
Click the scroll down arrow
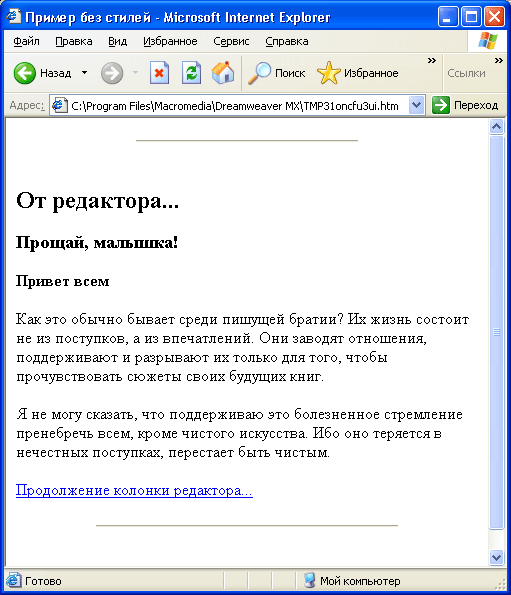496,557
